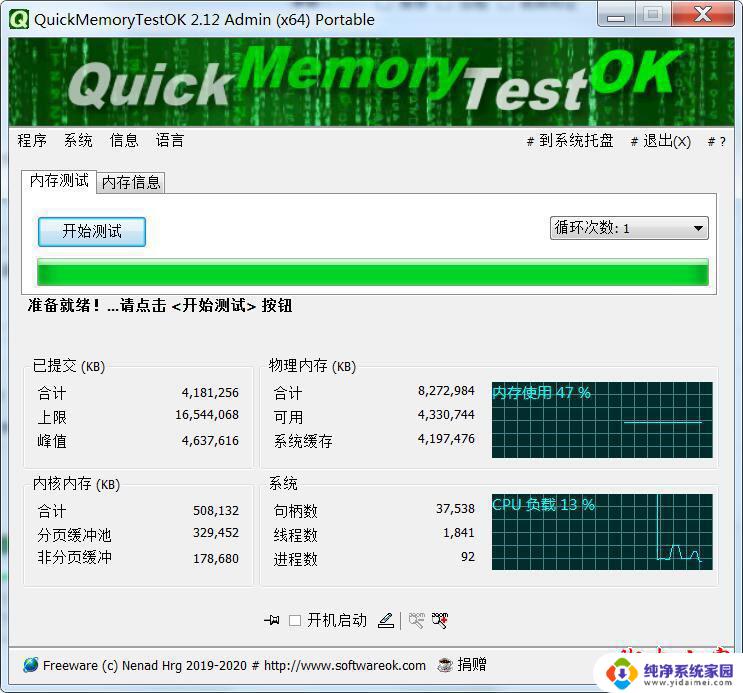Screen dimensions: 743x693
Task: Click the 分页缓冲池 label
Action: (74, 535)
